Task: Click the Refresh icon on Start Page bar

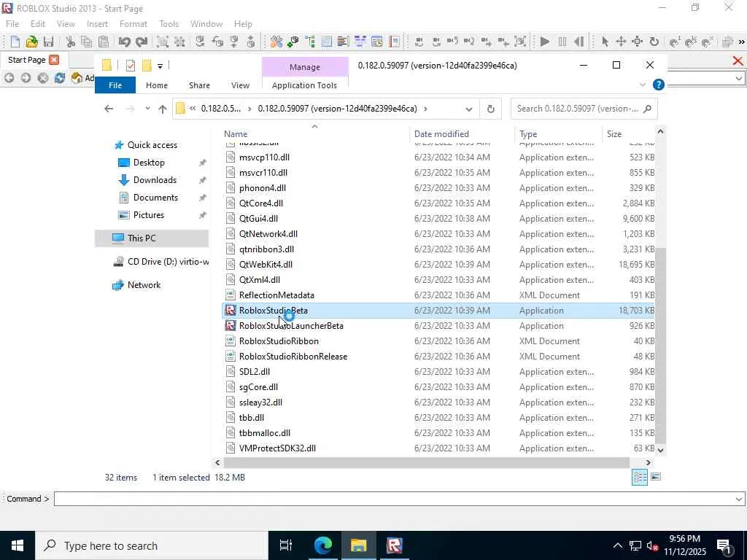Action: coord(60,77)
